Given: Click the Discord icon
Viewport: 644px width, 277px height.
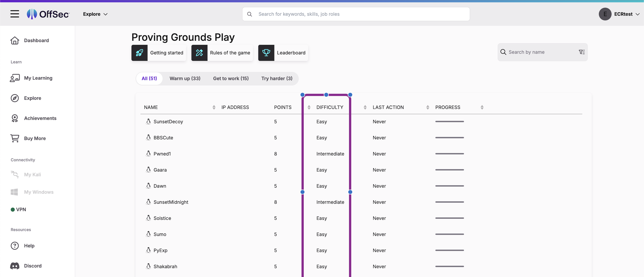Looking at the screenshot, I should coord(15,266).
